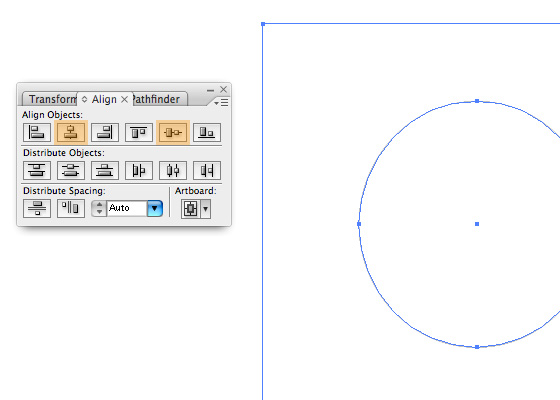
Task: Select Vertical Align Center icon
Action: click(173, 132)
